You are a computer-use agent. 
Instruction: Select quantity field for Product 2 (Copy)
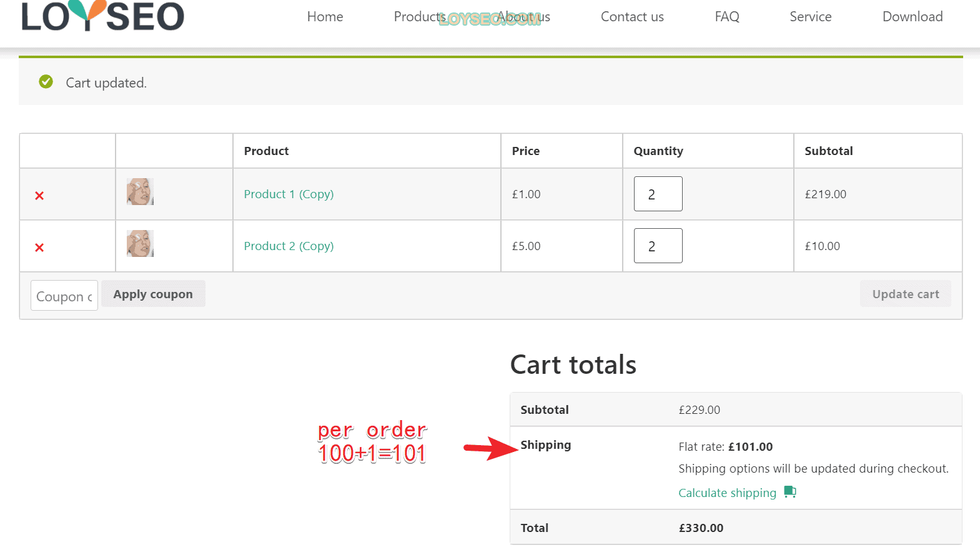click(658, 246)
